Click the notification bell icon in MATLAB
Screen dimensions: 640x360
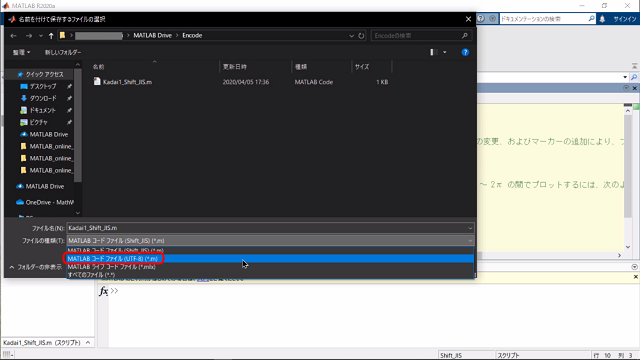coord(602,19)
